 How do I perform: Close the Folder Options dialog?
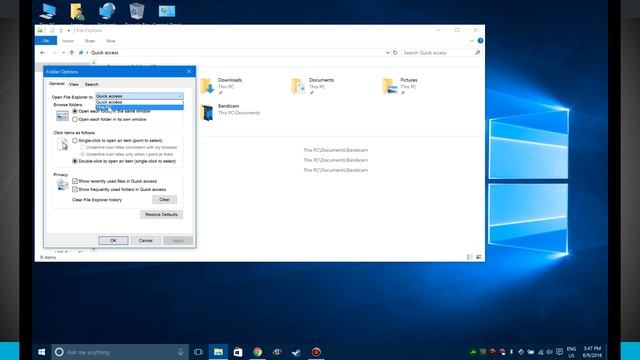click(189, 71)
